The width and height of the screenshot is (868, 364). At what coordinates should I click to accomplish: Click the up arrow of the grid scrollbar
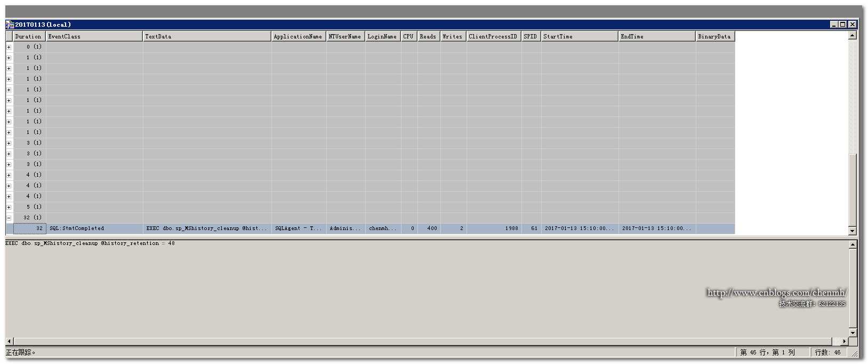(x=852, y=35)
